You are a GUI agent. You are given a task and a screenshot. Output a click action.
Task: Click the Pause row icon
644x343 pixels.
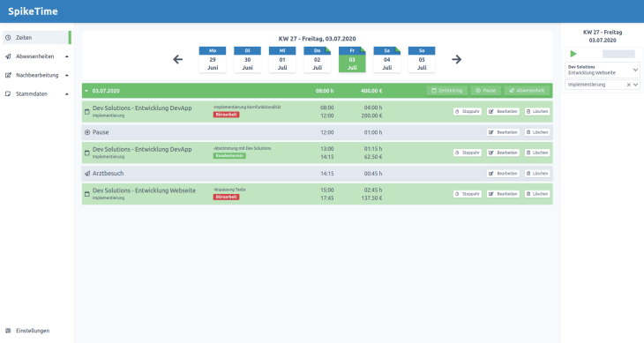pyautogui.click(x=87, y=132)
